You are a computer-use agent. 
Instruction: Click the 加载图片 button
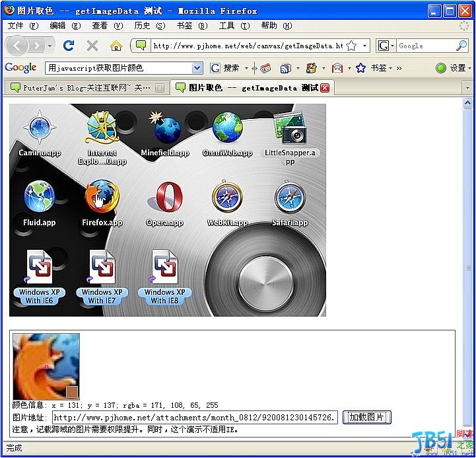pos(367,417)
